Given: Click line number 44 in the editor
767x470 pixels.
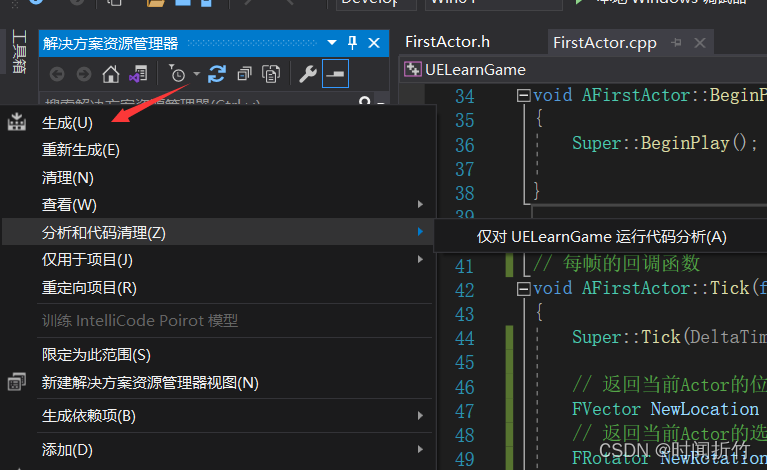Looking at the screenshot, I should click(465, 338).
